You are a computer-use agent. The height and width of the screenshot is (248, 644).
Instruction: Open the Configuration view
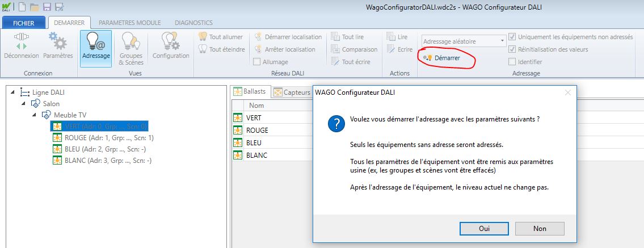[x=171, y=45]
